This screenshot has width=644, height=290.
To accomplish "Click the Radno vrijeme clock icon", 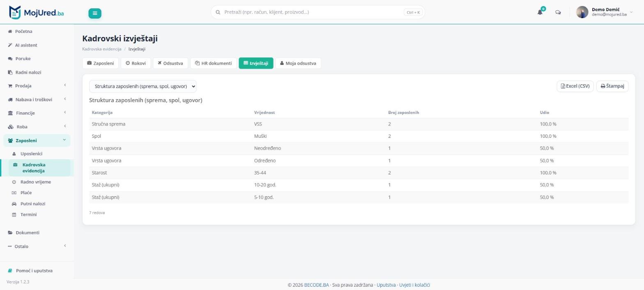I will [14, 182].
